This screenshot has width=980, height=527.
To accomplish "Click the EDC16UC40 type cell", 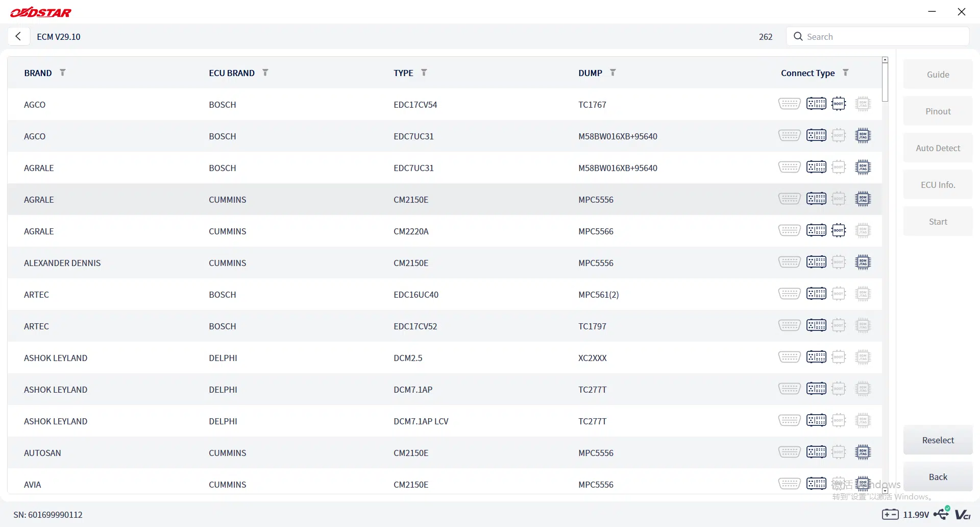I will tap(416, 295).
